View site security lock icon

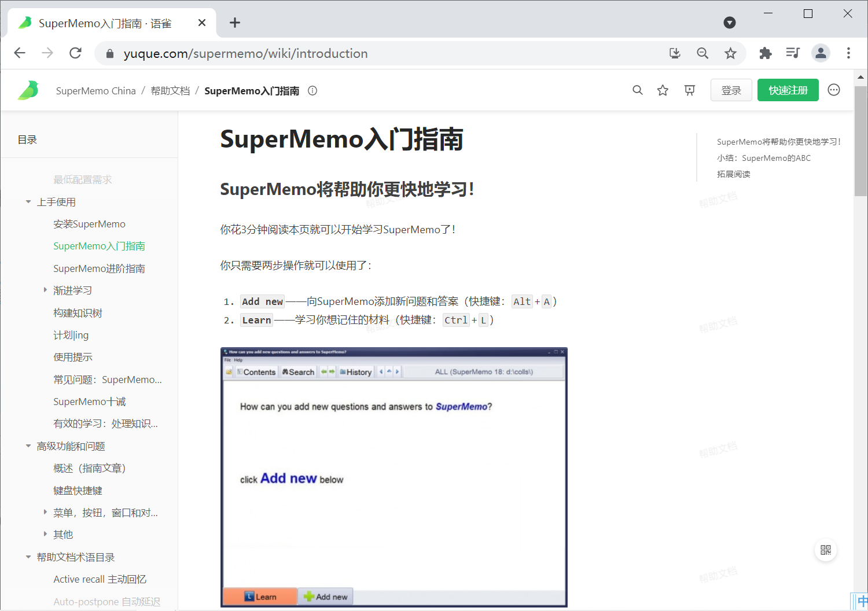coord(110,54)
